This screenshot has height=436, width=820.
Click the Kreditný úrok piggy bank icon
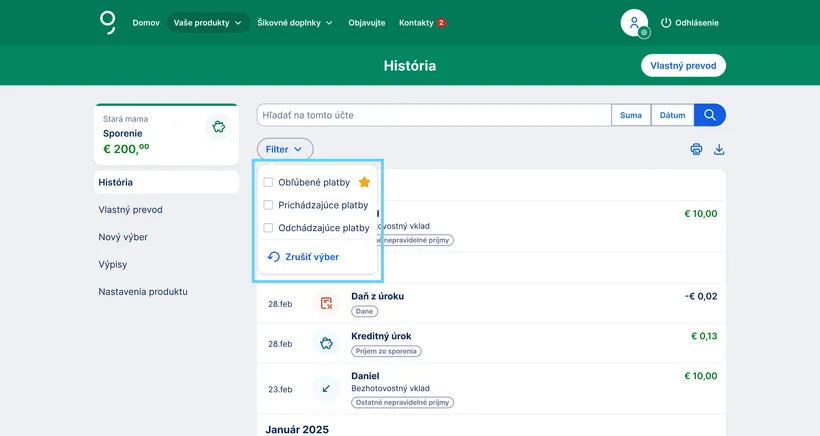click(x=326, y=343)
